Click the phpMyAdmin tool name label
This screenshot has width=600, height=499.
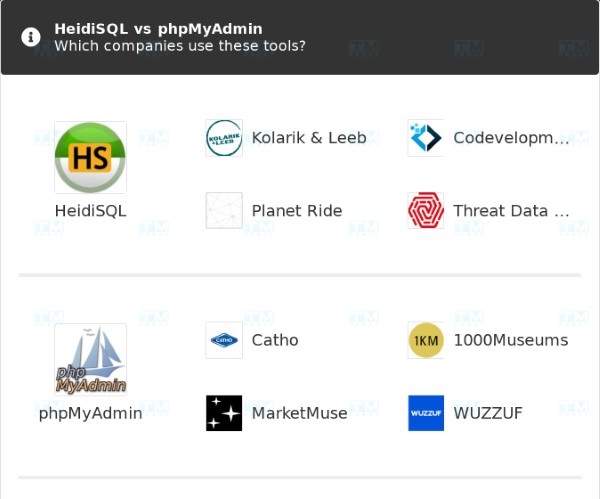(x=90, y=413)
